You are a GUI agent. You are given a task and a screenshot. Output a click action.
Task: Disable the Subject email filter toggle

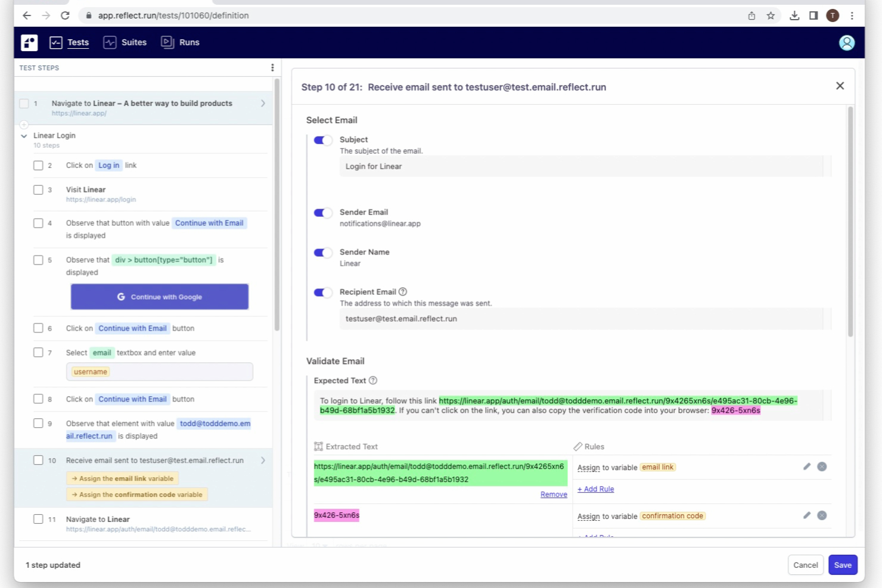click(x=322, y=139)
